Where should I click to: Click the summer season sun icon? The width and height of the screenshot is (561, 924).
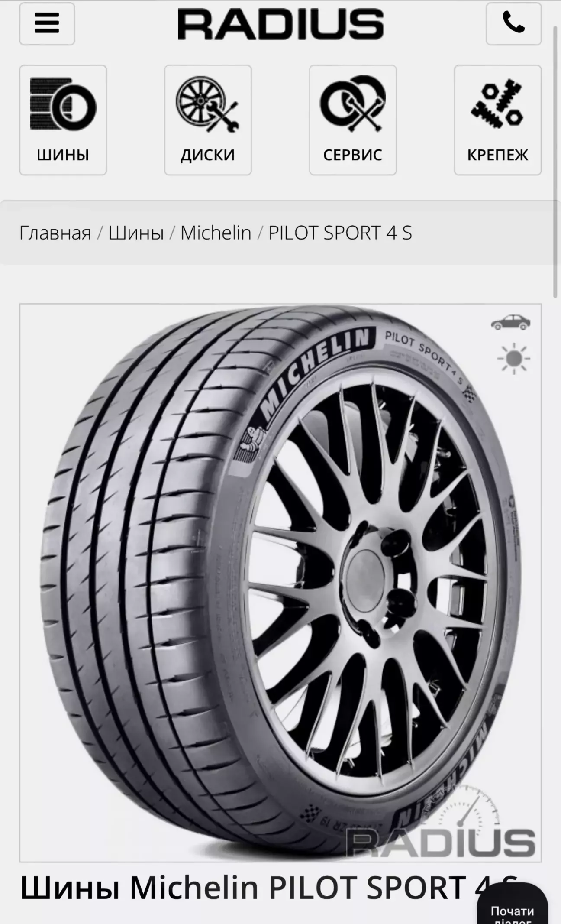[x=513, y=358]
